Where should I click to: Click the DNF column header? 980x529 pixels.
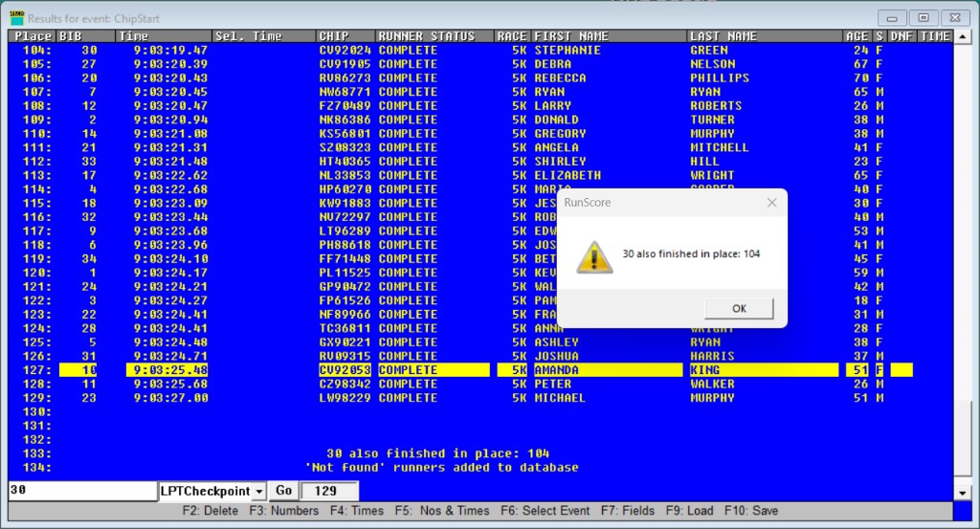(x=902, y=36)
